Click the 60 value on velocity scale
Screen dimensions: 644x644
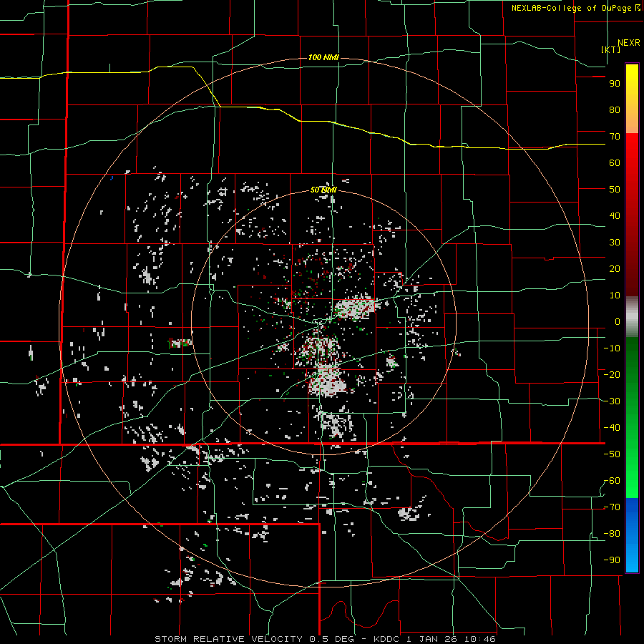click(x=615, y=163)
